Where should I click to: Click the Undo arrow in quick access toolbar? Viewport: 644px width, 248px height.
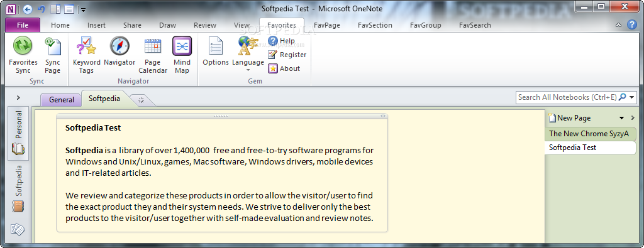(x=41, y=9)
